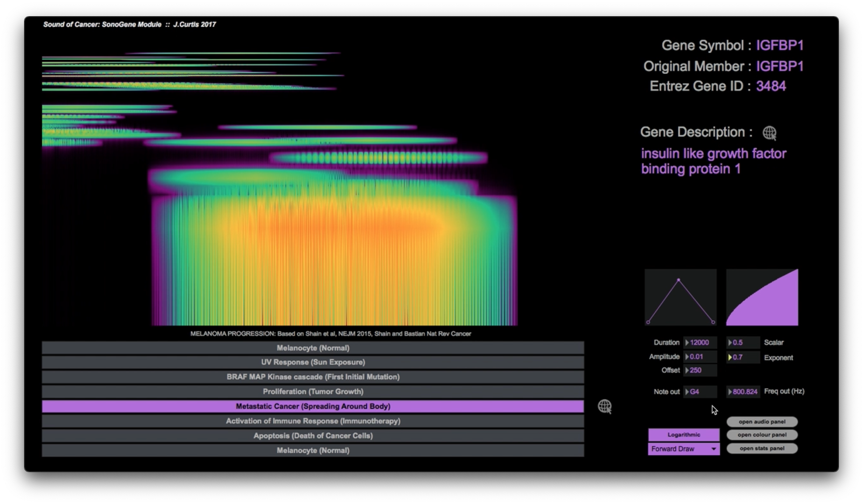
Task: Click the forward arrow next to Amplitude value
Action: point(687,357)
